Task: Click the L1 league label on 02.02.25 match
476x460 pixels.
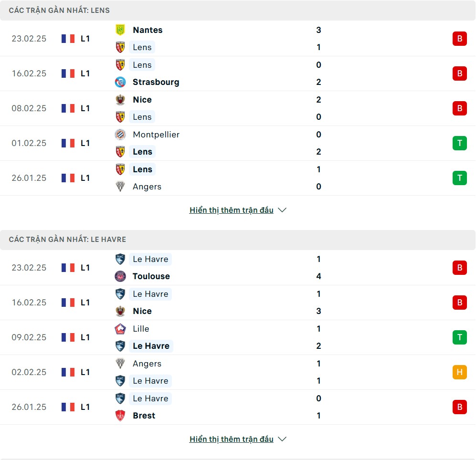Action: pyautogui.click(x=85, y=372)
